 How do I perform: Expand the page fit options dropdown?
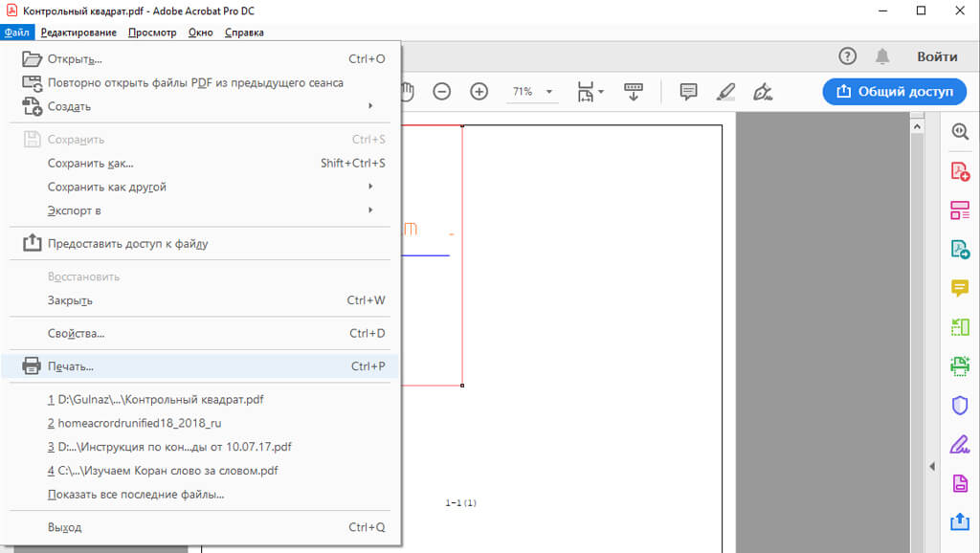[601, 93]
